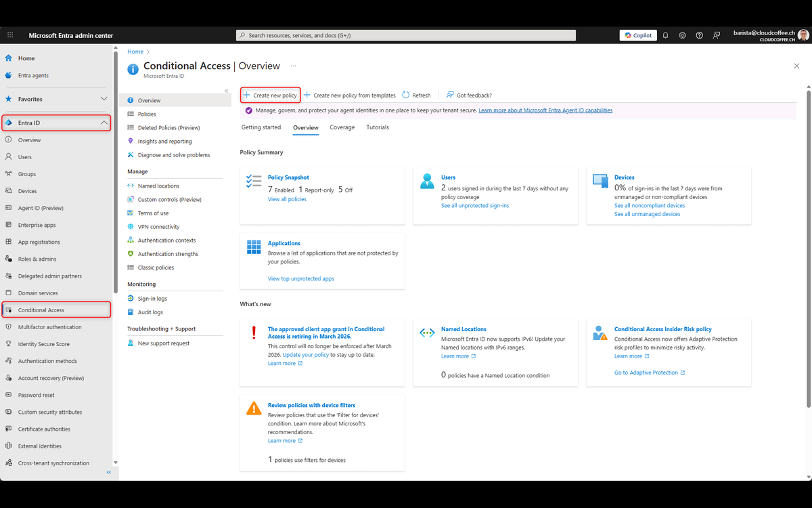This screenshot has width=812, height=508.
Task: Click the main content vertical scrollbar
Action: click(x=808, y=247)
